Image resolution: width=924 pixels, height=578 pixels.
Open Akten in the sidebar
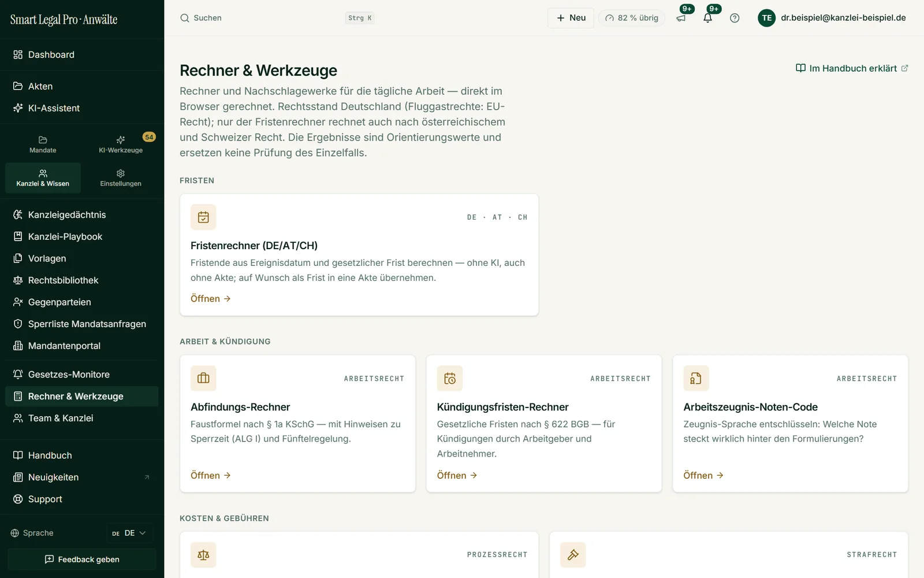(82, 86)
